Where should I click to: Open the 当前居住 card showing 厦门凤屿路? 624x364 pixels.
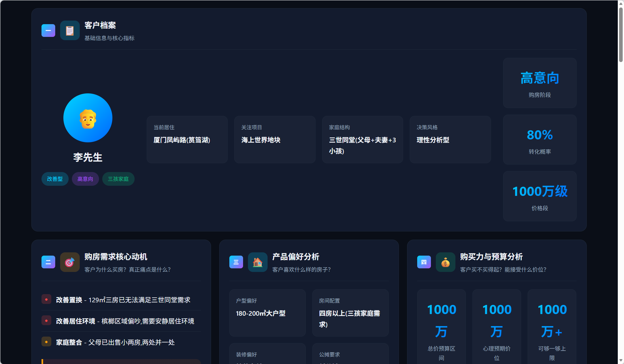pyautogui.click(x=187, y=139)
